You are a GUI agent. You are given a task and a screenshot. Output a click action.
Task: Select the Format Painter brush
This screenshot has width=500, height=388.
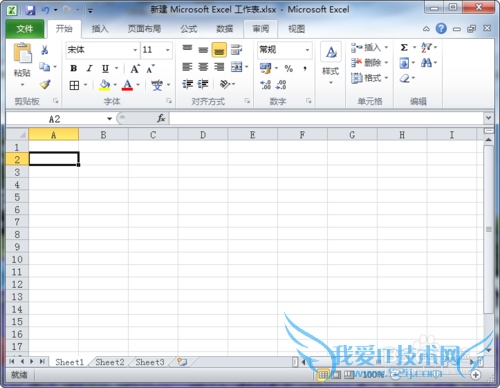pyautogui.click(x=45, y=84)
